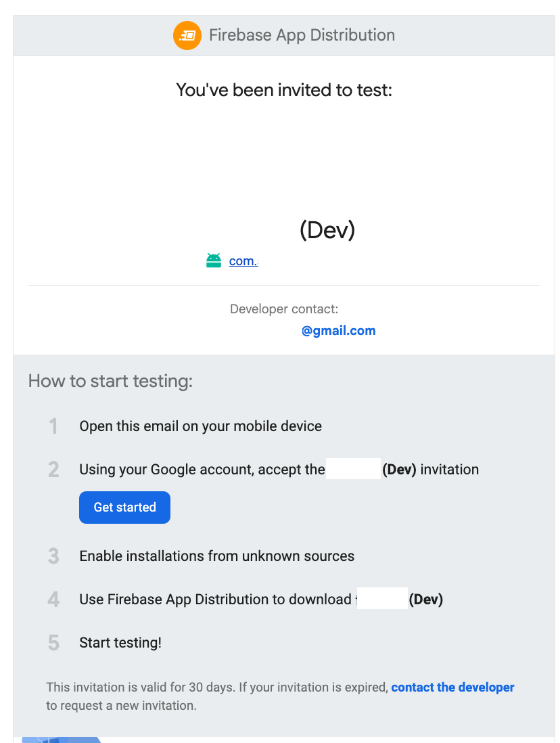The height and width of the screenshot is (743, 560).
Task: Click the orange Firebase App Distribution logo
Action: pos(187,36)
